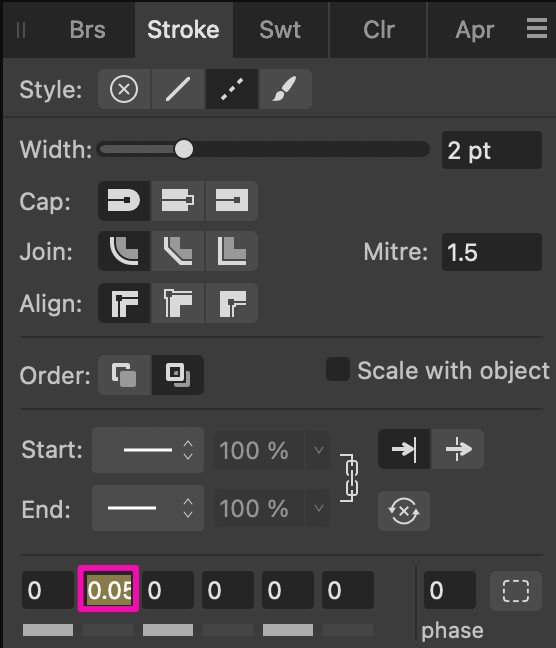Click the Width slider handle

(x=184, y=149)
